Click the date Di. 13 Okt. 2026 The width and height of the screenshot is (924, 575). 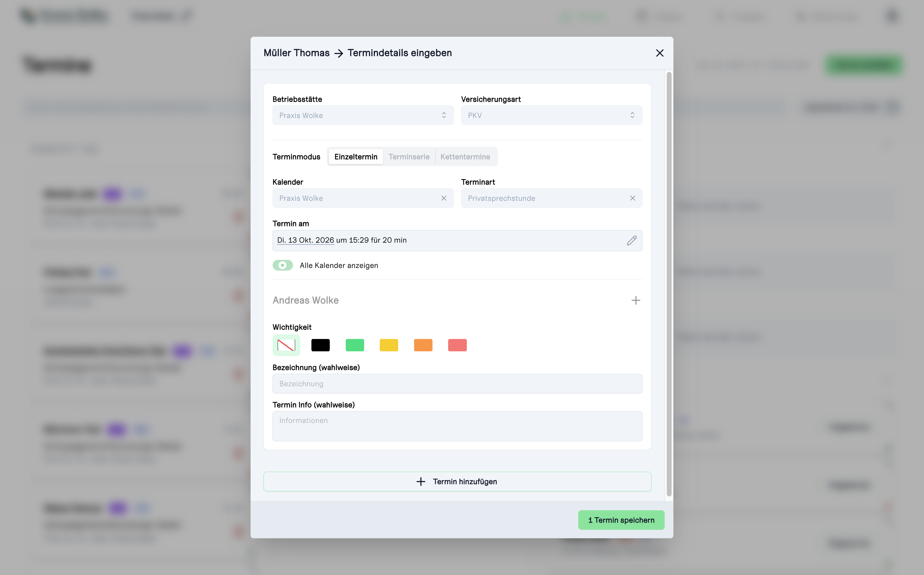pyautogui.click(x=305, y=240)
